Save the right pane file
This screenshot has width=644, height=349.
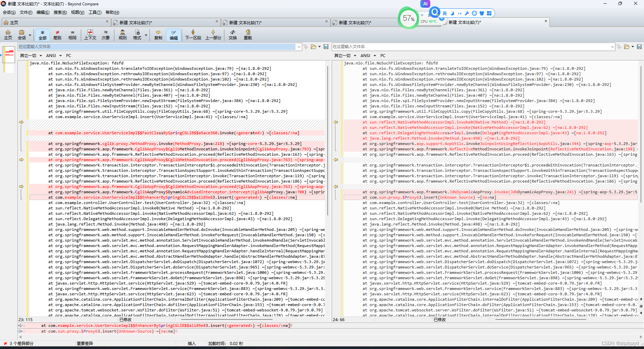(639, 47)
